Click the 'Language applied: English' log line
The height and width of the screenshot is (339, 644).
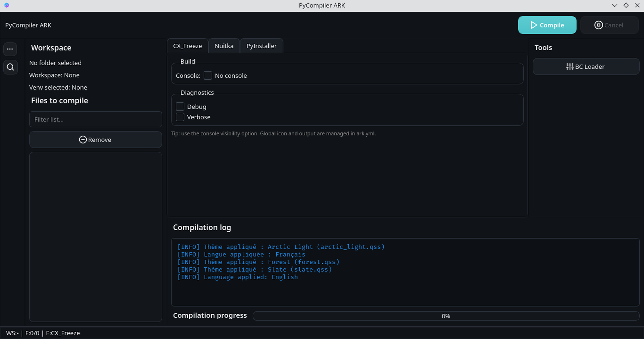[x=238, y=277]
